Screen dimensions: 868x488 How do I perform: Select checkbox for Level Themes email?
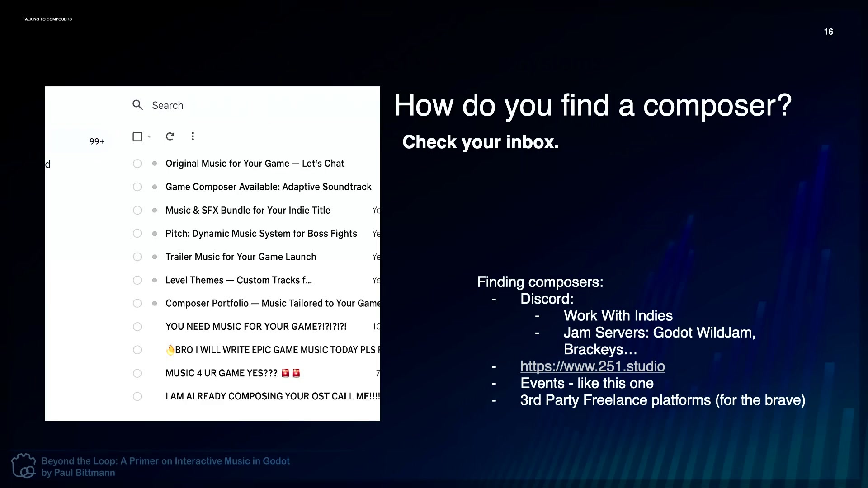tap(137, 280)
